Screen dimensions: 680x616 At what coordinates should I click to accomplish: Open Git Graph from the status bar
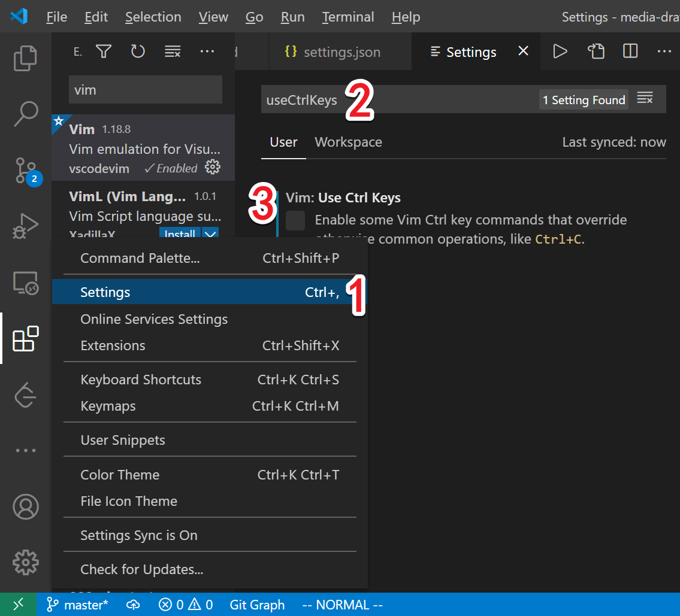pyautogui.click(x=257, y=605)
